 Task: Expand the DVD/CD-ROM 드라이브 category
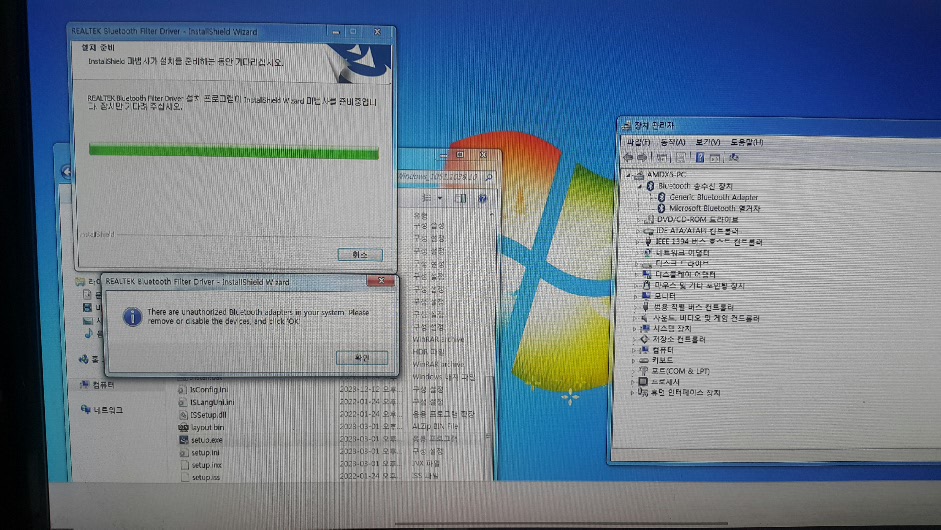[639, 219]
